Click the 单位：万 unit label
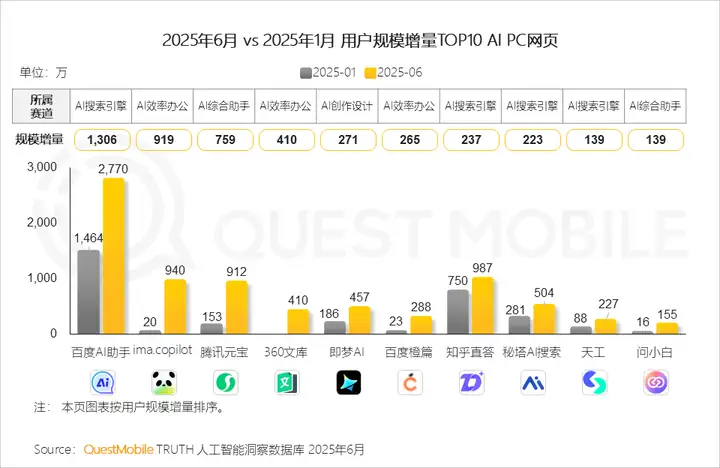 [43, 73]
